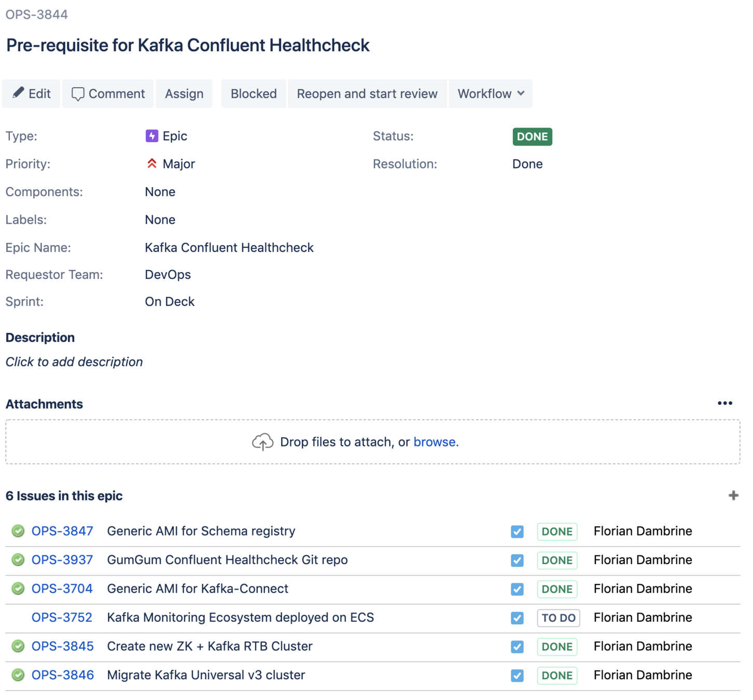
Task: Click TO DO badge on OPS-3752 row
Action: coord(559,618)
